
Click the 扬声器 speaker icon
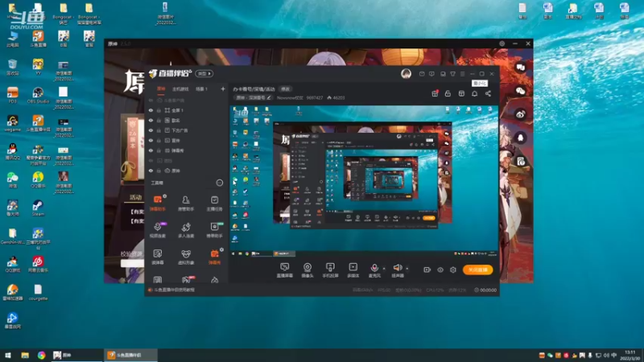click(397, 269)
